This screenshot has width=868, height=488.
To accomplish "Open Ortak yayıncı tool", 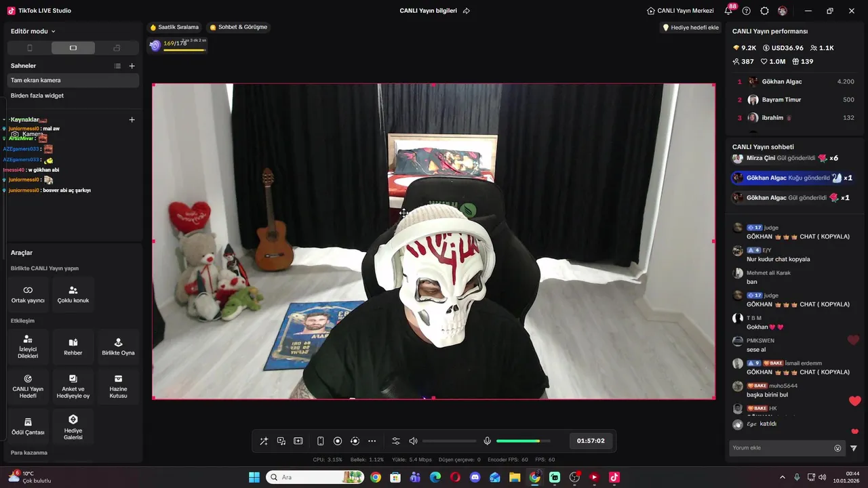I will coord(28,294).
